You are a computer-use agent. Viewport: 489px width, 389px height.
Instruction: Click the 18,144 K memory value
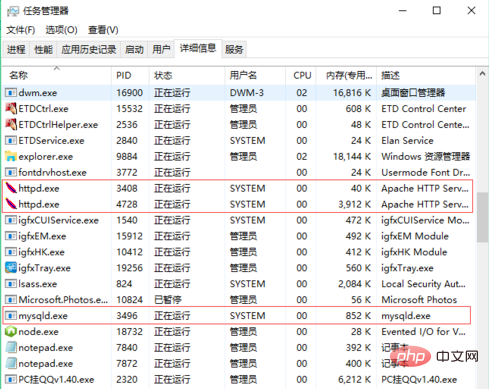pos(352,157)
